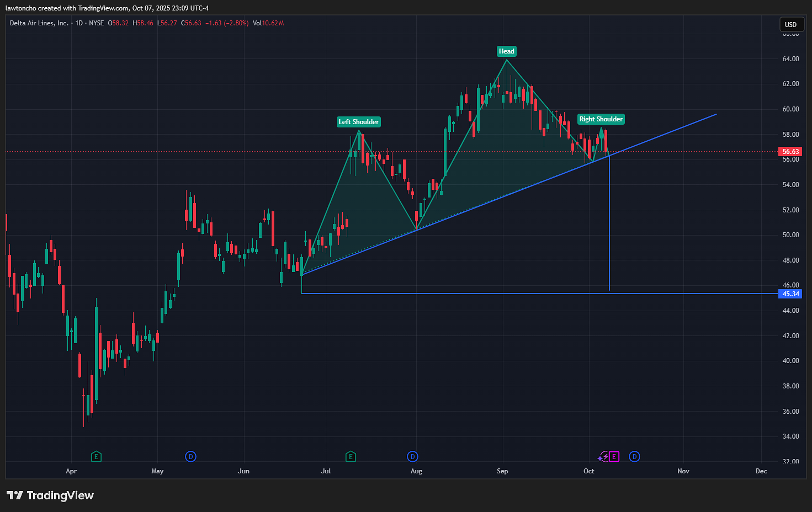This screenshot has height=512, width=812.
Task: Click the Head pattern label
Action: click(506, 51)
